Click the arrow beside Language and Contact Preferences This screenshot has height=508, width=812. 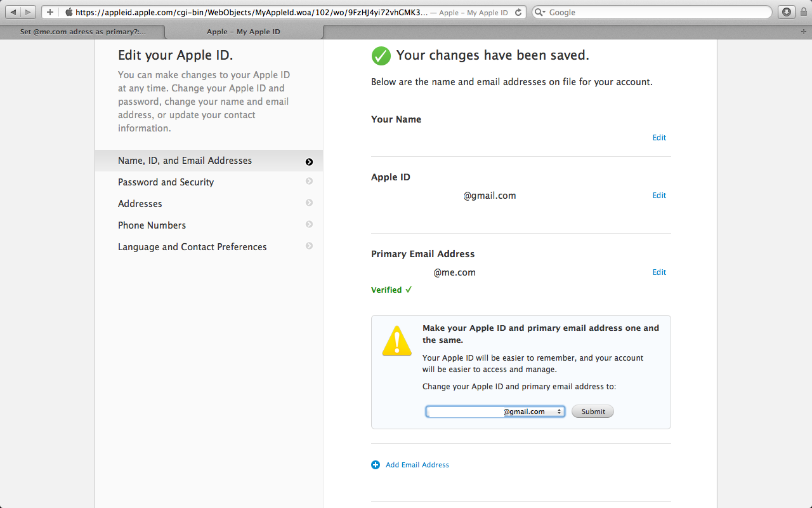(309, 246)
